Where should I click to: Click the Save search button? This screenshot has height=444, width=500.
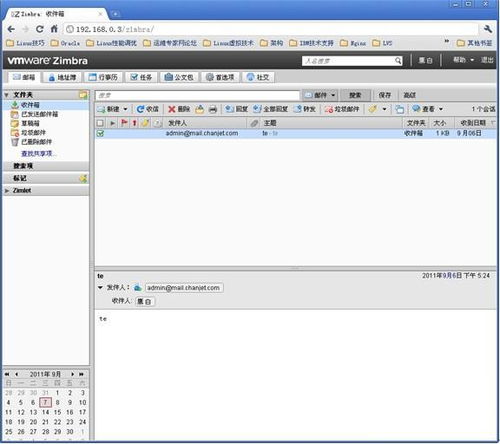[x=384, y=95]
